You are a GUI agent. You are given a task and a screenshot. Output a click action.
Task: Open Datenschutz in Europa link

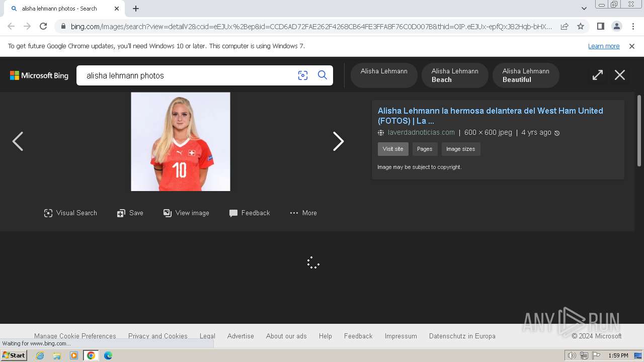click(x=462, y=336)
